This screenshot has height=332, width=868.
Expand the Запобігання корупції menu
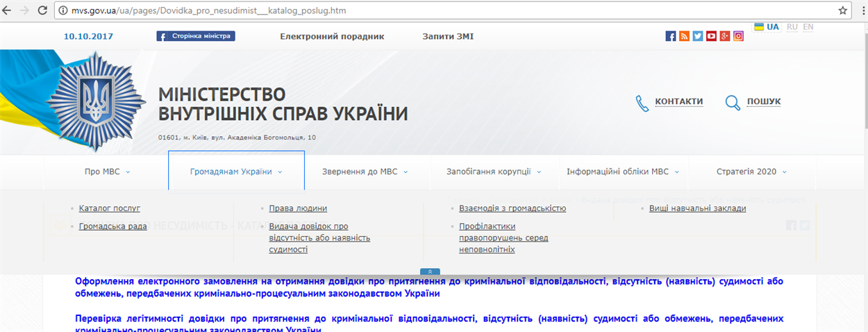(x=494, y=172)
